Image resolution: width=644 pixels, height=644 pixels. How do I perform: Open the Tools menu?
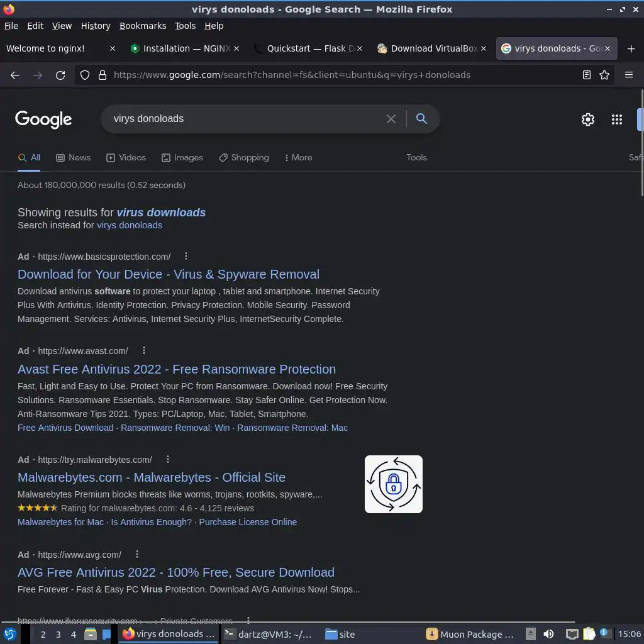click(x=186, y=26)
